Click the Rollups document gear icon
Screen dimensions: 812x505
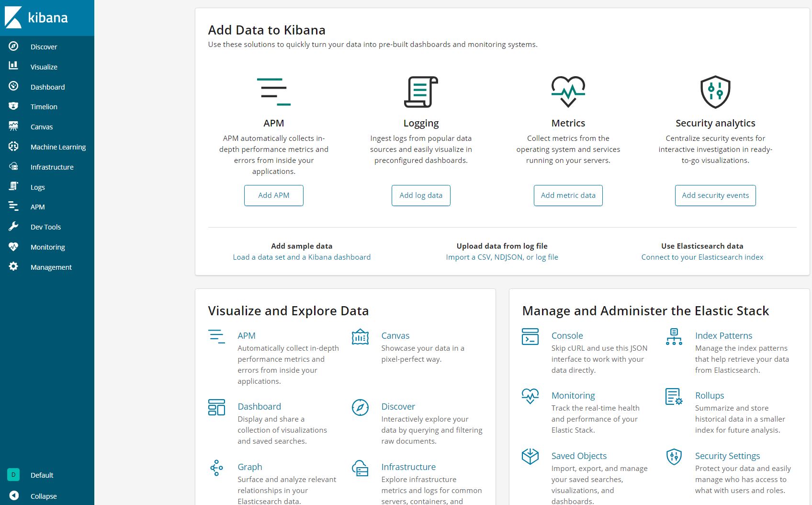click(674, 397)
